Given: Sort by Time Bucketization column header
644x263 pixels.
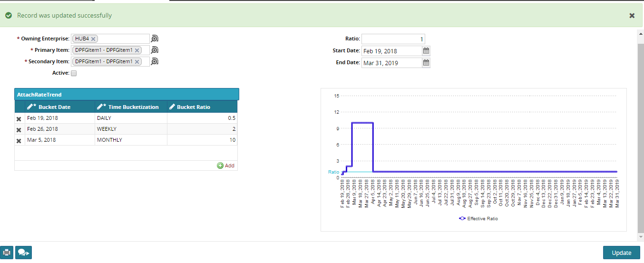Looking at the screenshot, I should (x=133, y=107).
